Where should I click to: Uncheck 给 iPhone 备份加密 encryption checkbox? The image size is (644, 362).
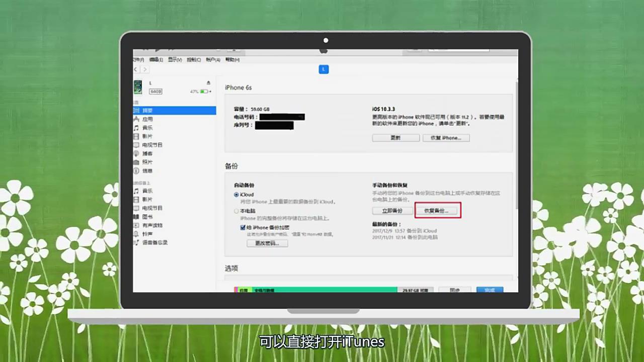coord(243,227)
